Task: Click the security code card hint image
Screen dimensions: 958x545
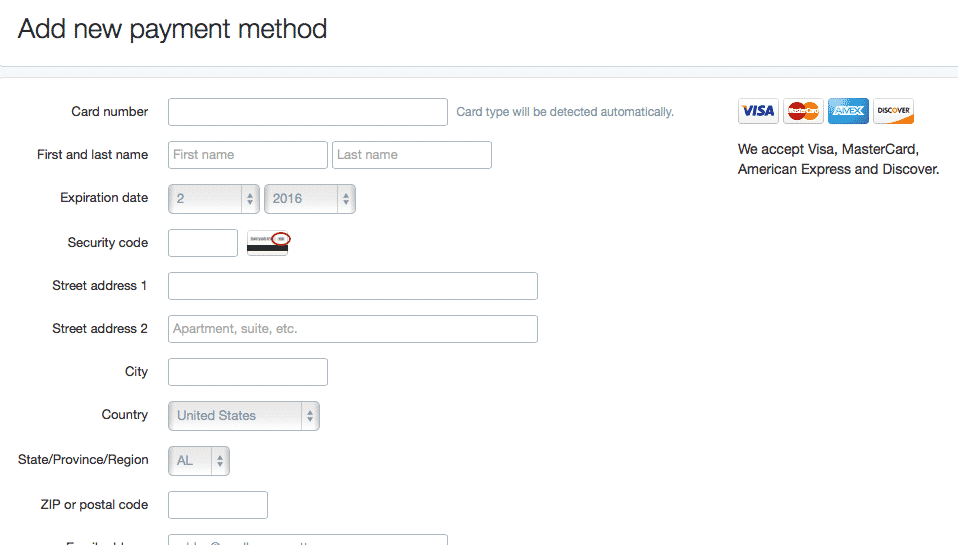Action: pos(267,243)
